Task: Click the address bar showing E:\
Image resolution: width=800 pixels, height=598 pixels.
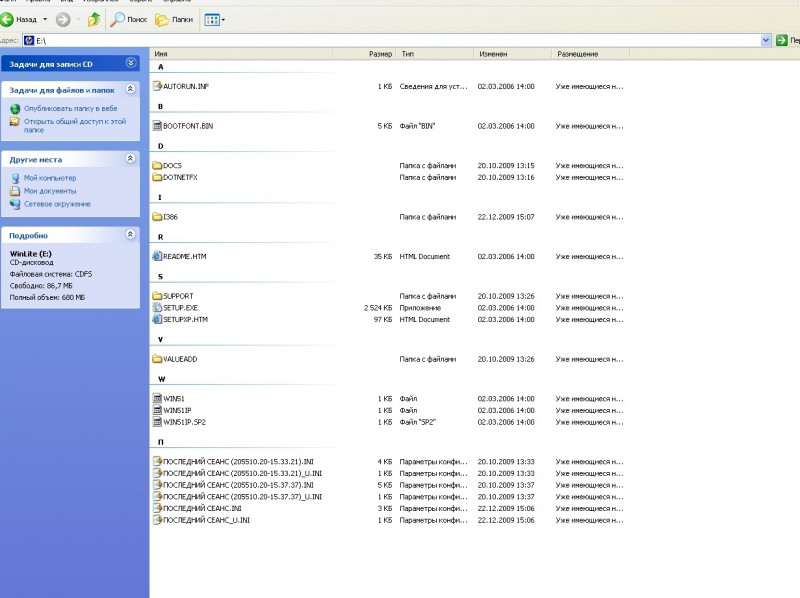Action: click(392, 40)
